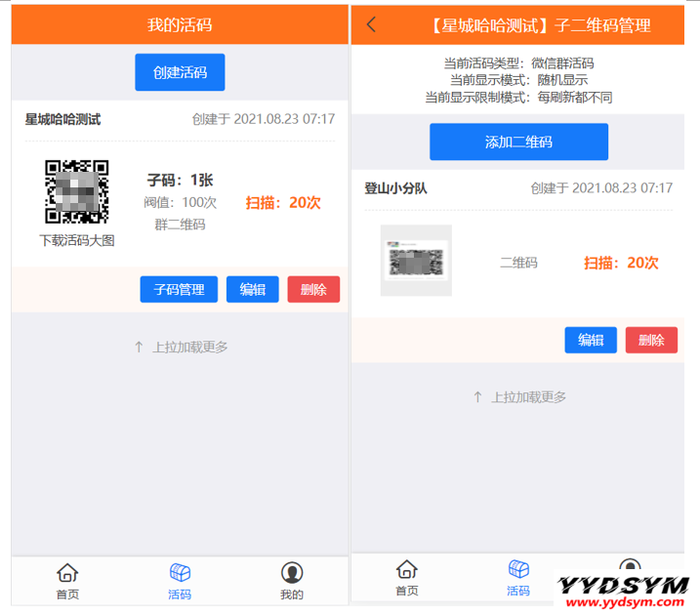Tap the 首页 home icon in left panel

pos(67,572)
